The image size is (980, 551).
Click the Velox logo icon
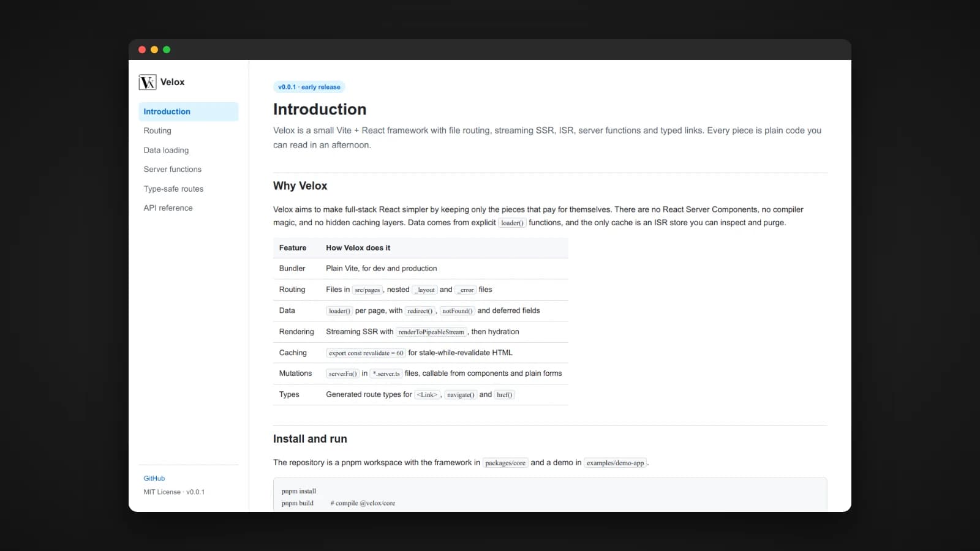(x=148, y=82)
